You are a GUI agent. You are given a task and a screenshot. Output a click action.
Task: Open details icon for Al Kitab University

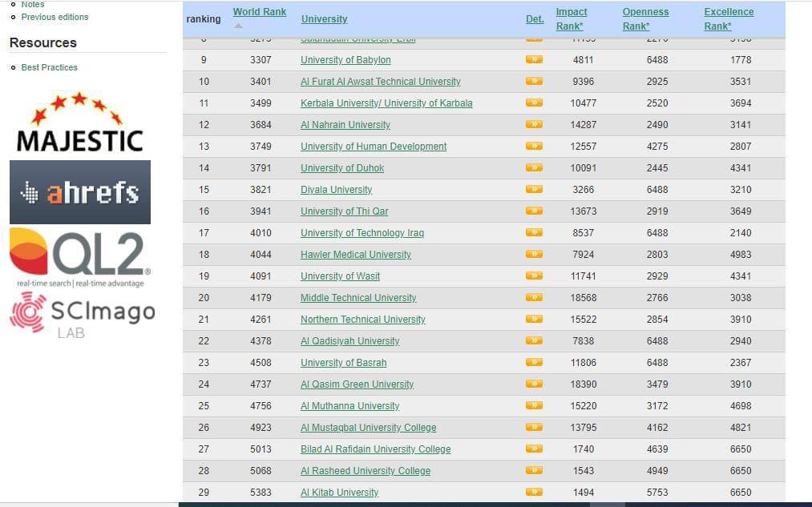coord(534,492)
